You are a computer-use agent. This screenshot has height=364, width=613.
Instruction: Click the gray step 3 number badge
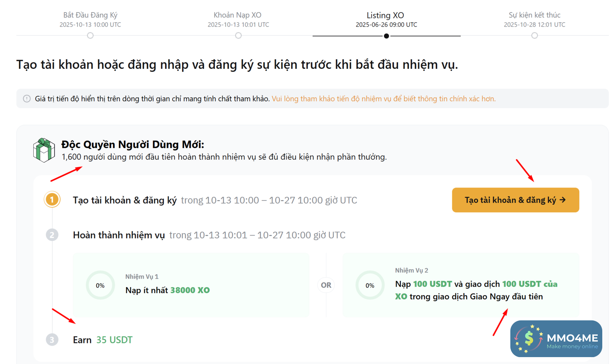52,340
